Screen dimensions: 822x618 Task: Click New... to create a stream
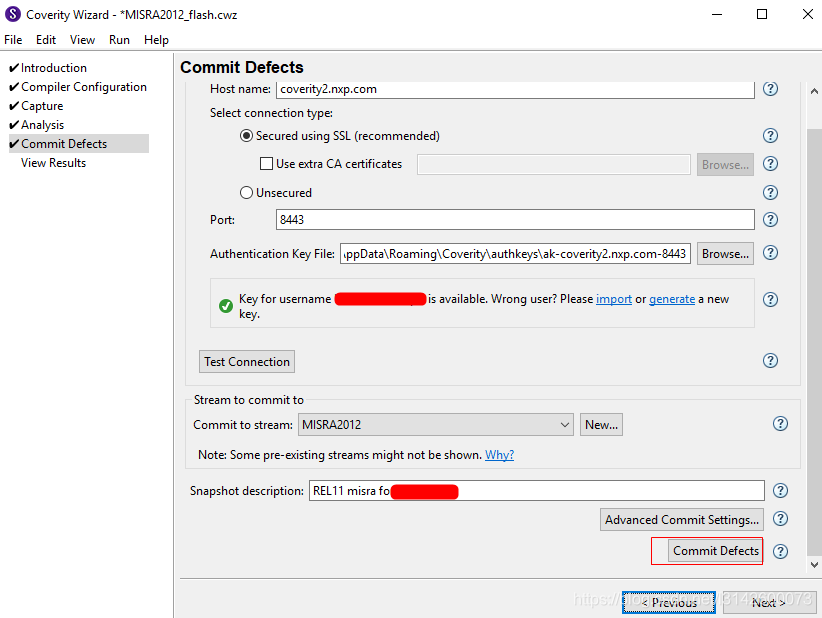tap(601, 425)
